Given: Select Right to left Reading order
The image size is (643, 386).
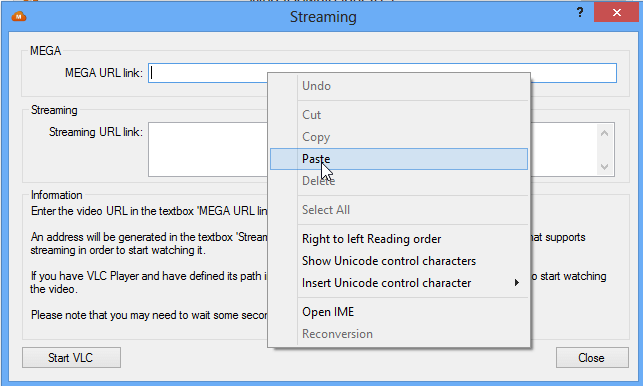Looking at the screenshot, I should [x=399, y=239].
